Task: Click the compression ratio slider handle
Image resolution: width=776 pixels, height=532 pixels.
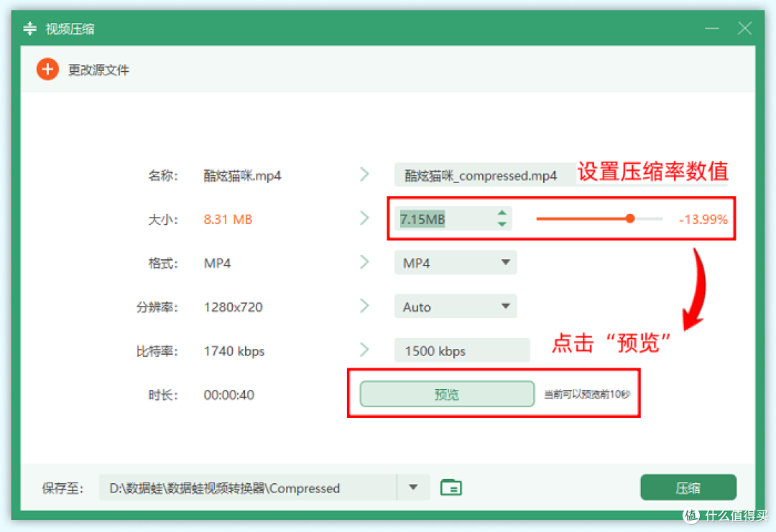Action: [x=630, y=218]
